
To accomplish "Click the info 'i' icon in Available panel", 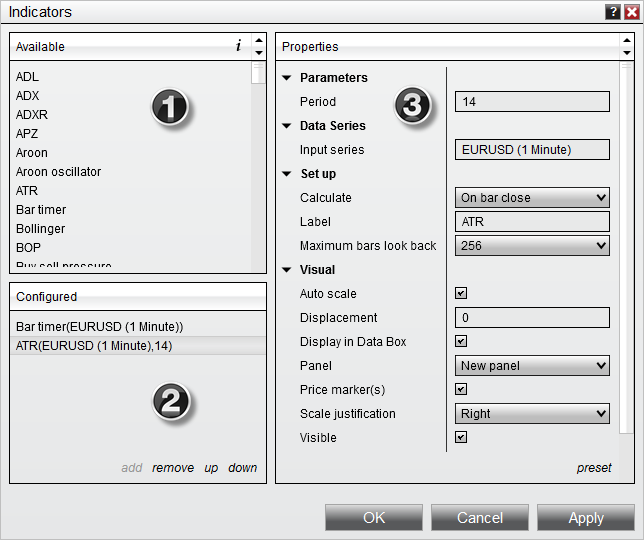I will [238, 46].
